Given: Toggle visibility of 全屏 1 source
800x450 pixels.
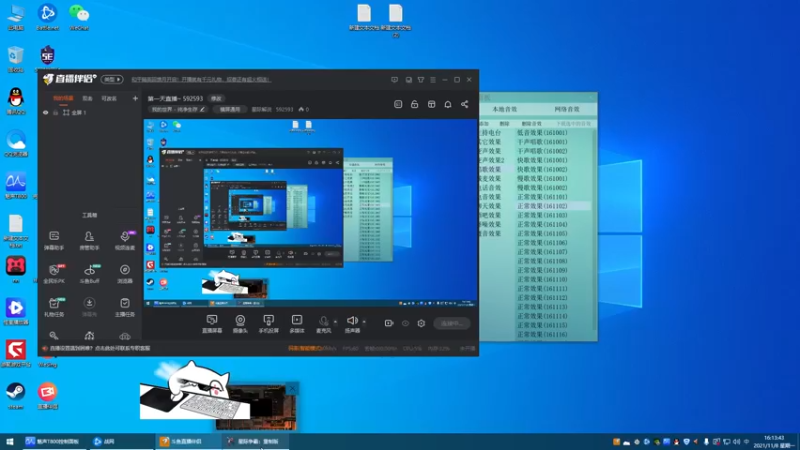Looking at the screenshot, I should point(45,113).
